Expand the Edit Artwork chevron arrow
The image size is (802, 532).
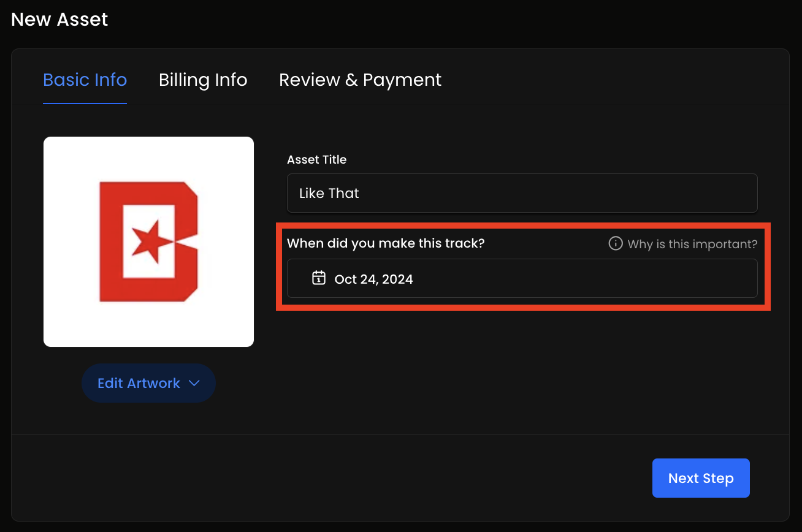coord(194,383)
